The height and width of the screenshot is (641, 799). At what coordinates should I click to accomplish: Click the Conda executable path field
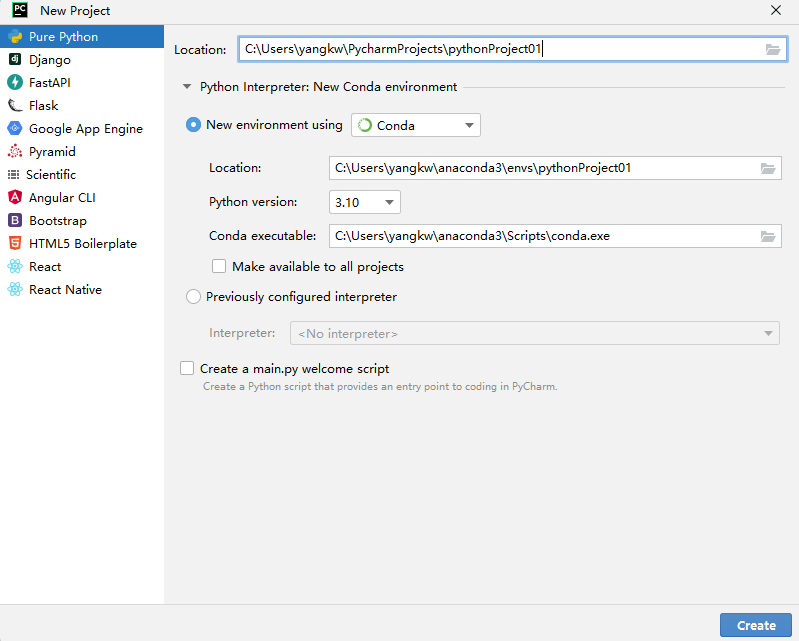tap(555, 236)
